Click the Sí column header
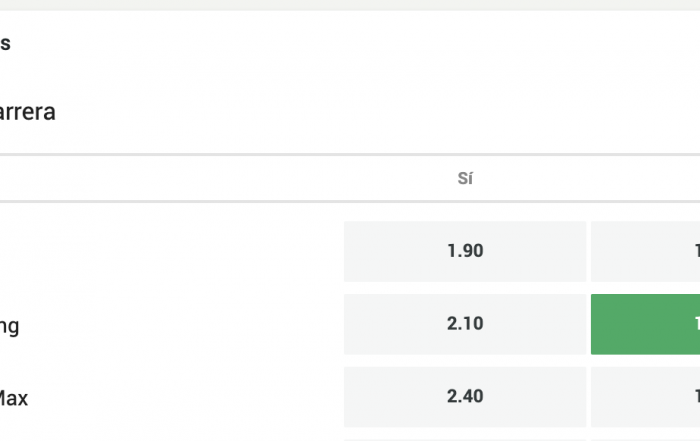The image size is (700, 441). pos(465,179)
